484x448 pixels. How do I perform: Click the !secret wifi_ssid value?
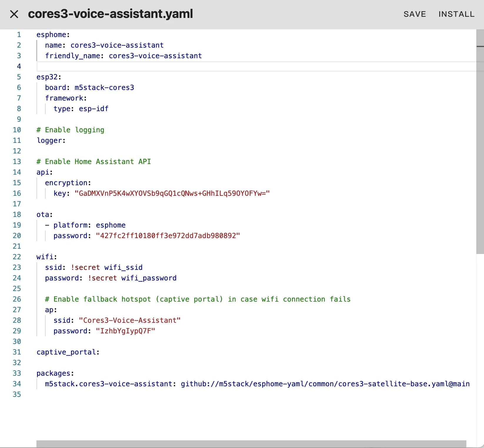106,268
